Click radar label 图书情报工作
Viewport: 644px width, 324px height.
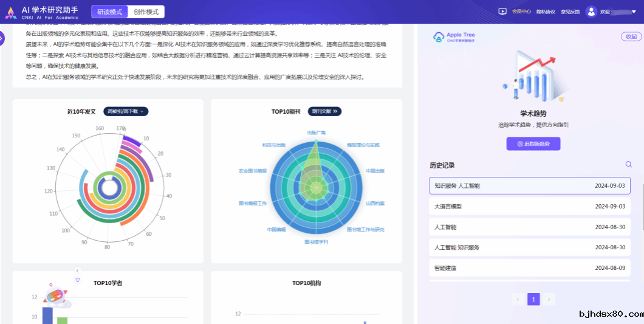coord(253,203)
